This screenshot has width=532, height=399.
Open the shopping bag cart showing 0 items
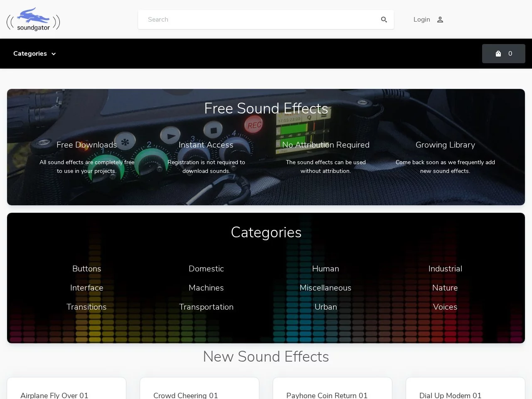coord(503,54)
